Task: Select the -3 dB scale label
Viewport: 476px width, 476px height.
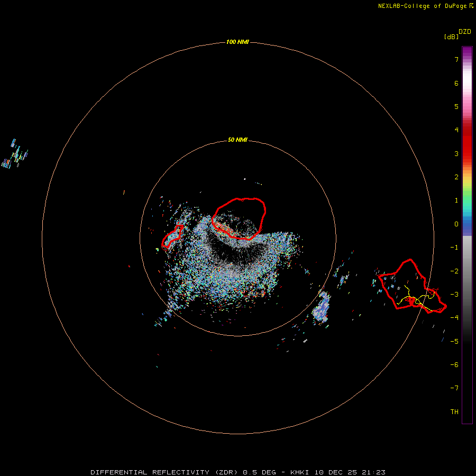Action: [454, 295]
